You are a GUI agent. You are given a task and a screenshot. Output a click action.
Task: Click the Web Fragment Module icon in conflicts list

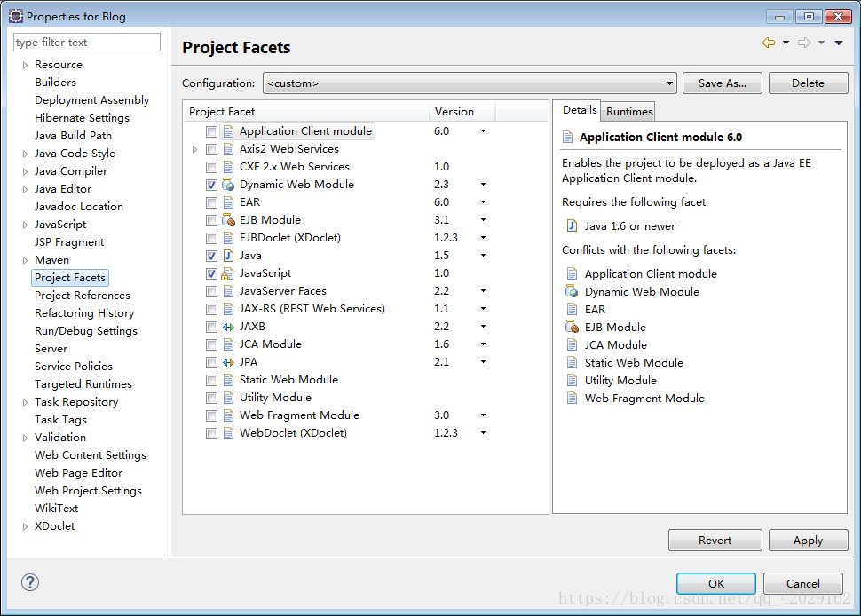[572, 398]
